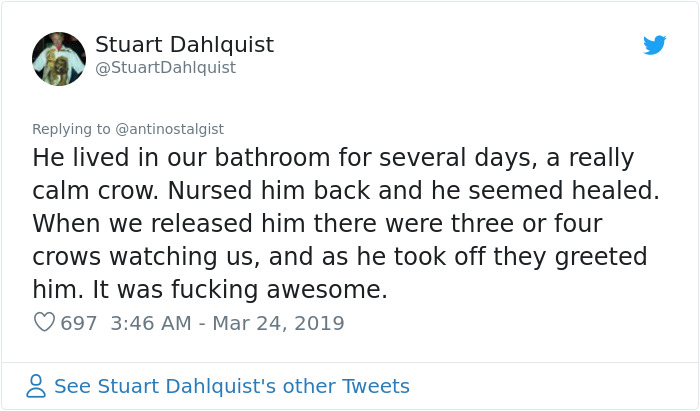
Task: Click tweet line starting 'crows watching us'
Action: 340,256
